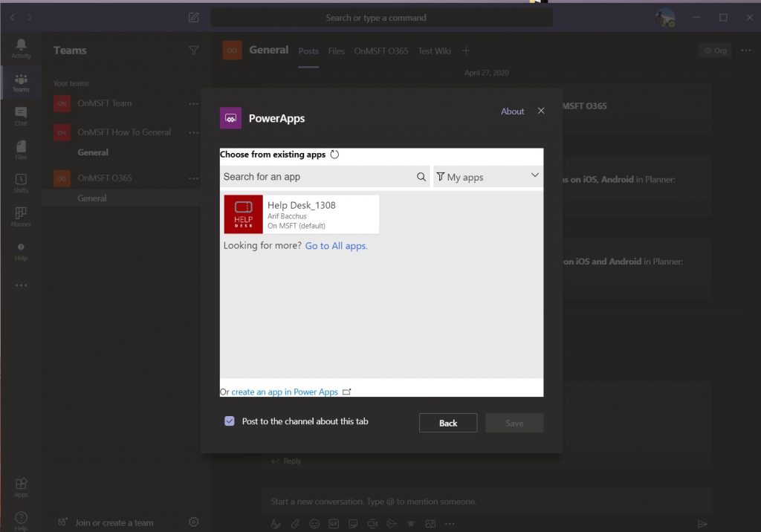
Task: Open the Activity bell icon
Action: tap(21, 48)
